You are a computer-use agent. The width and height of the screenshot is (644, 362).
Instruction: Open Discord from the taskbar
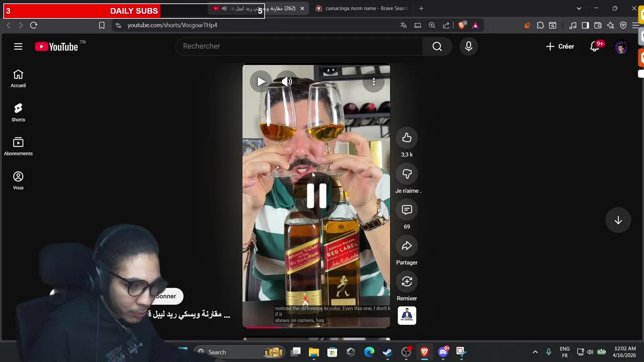coord(443,352)
